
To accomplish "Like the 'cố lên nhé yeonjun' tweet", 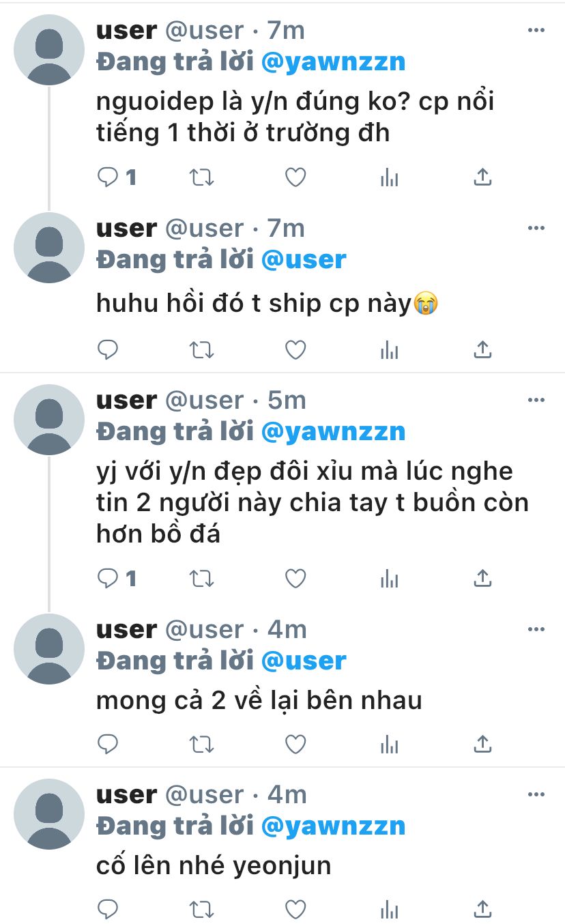I will 295,910.
